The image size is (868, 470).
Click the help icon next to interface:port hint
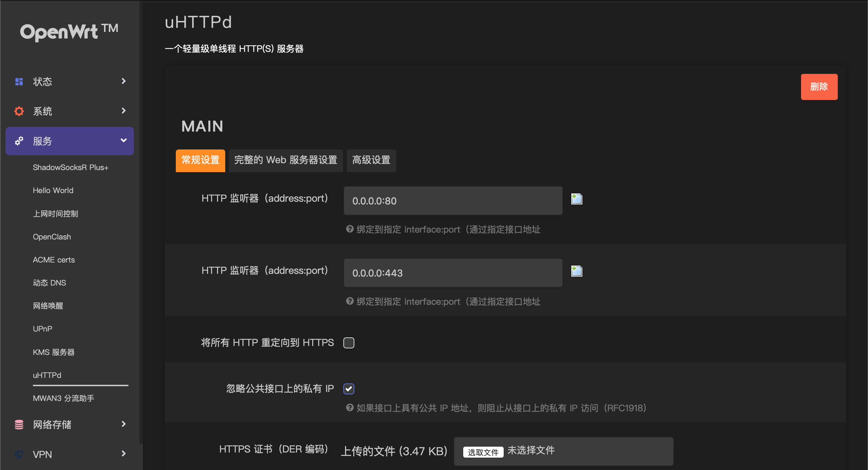(x=350, y=229)
